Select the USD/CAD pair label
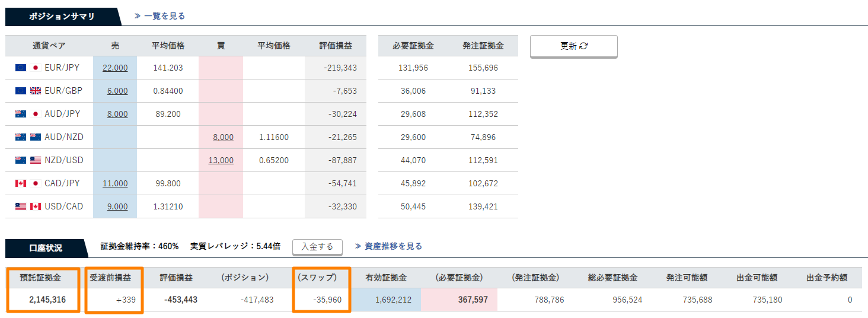Image resolution: width=868 pixels, height=318 pixels. click(64, 206)
